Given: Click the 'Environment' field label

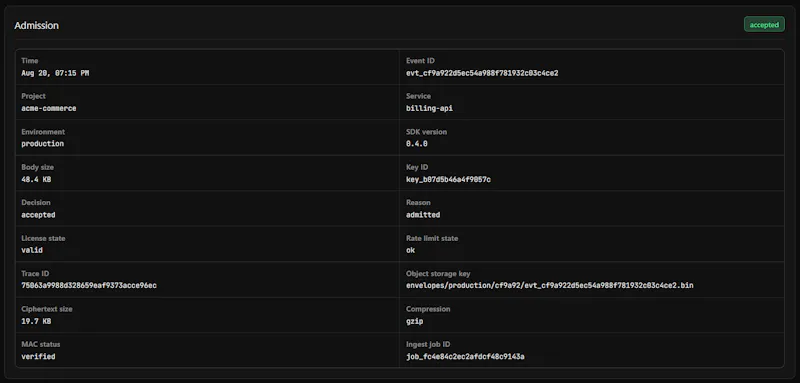Looking at the screenshot, I should pos(43,132).
